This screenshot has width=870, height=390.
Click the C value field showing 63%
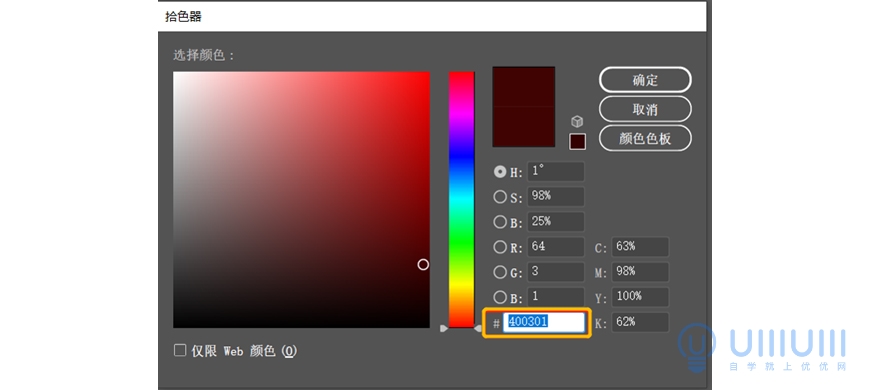[640, 247]
